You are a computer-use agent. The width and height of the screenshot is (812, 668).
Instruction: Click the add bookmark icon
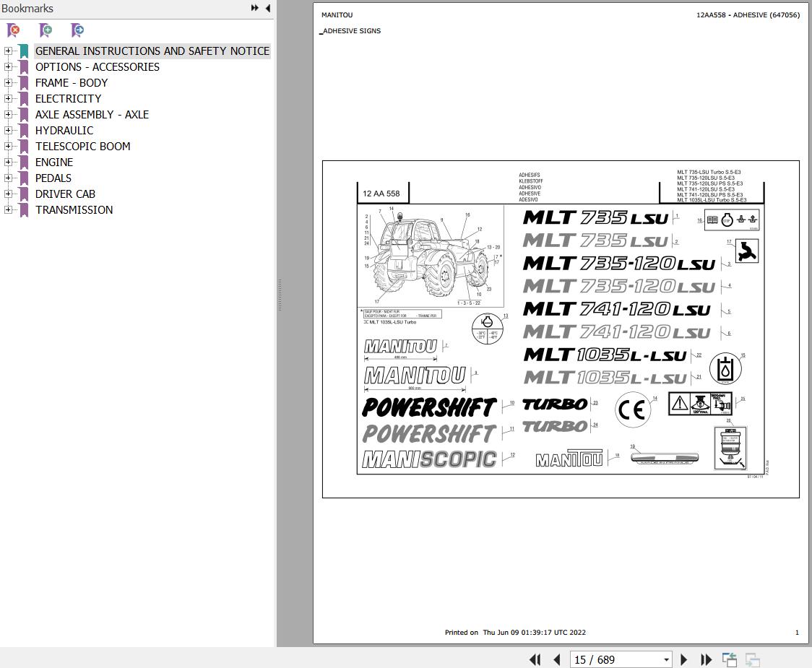point(46,30)
